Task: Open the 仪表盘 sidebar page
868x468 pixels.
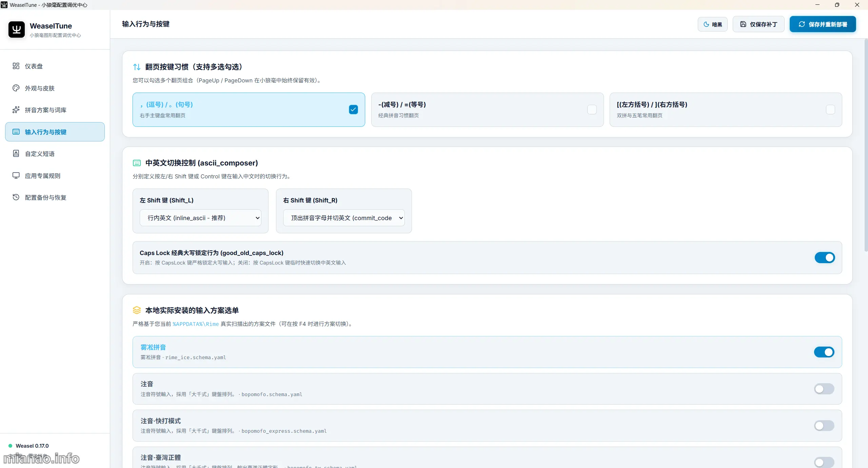Action: pos(55,66)
